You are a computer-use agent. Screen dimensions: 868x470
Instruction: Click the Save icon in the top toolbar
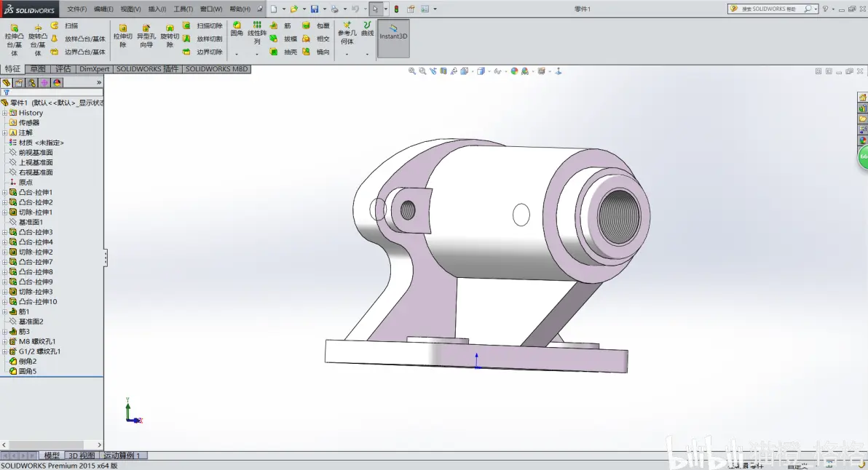(315, 9)
